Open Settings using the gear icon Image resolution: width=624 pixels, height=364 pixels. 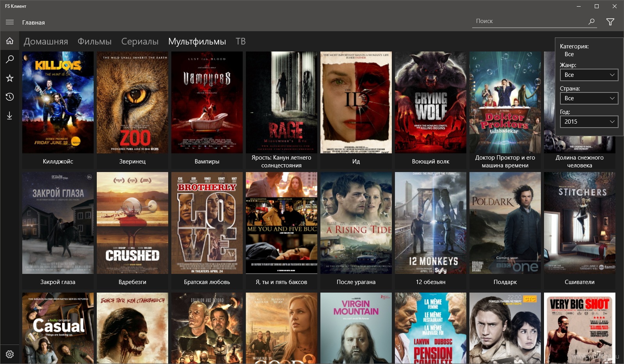pos(10,354)
